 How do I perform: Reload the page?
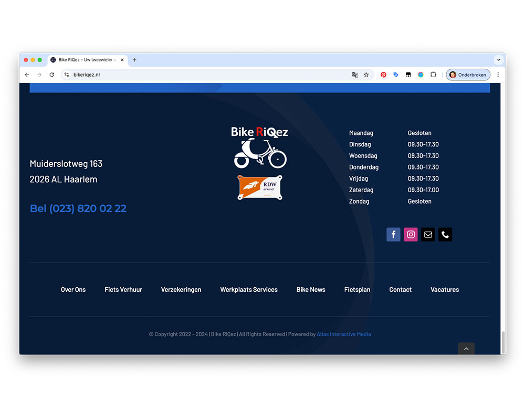point(51,75)
